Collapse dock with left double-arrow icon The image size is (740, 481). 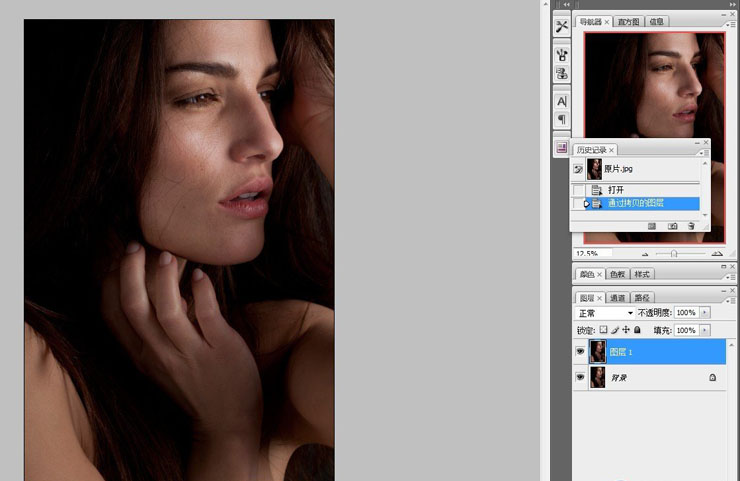click(566, 4)
